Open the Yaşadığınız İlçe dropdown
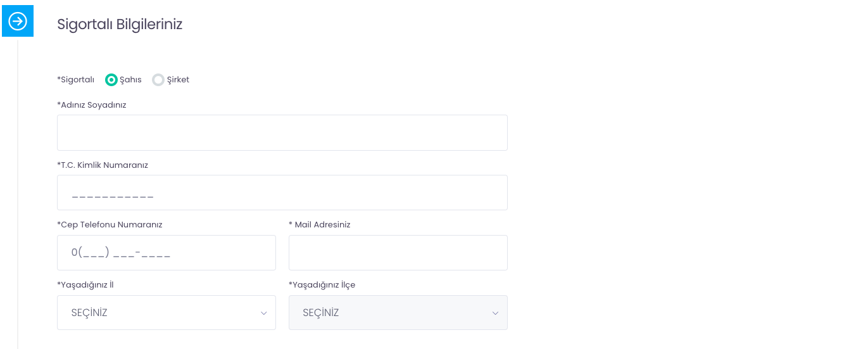Screen dimensions: 868x349 [x=398, y=313]
